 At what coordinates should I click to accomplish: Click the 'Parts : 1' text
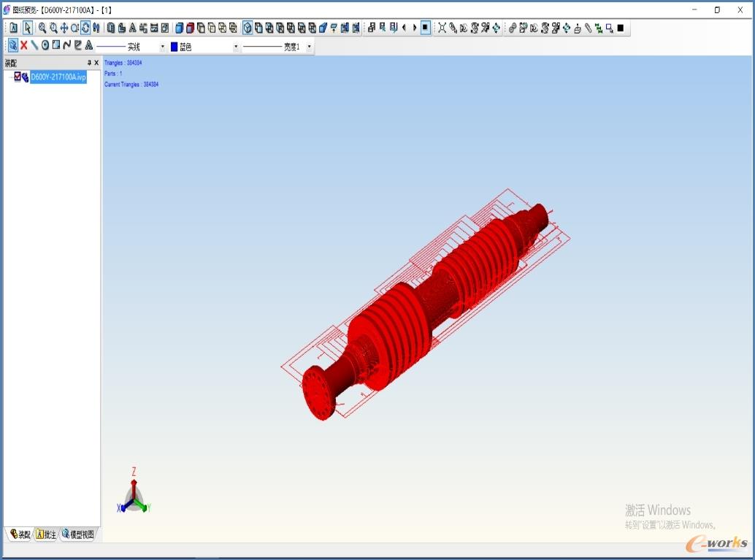[113, 73]
